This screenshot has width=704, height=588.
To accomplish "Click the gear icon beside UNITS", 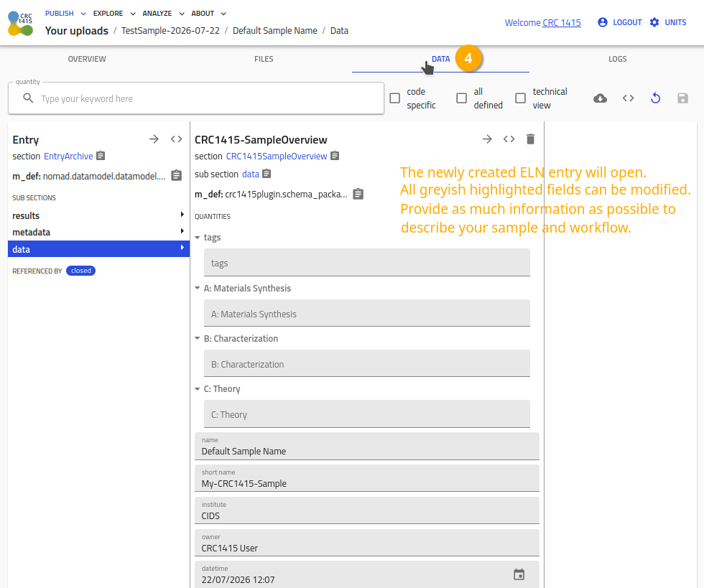I will click(x=654, y=22).
